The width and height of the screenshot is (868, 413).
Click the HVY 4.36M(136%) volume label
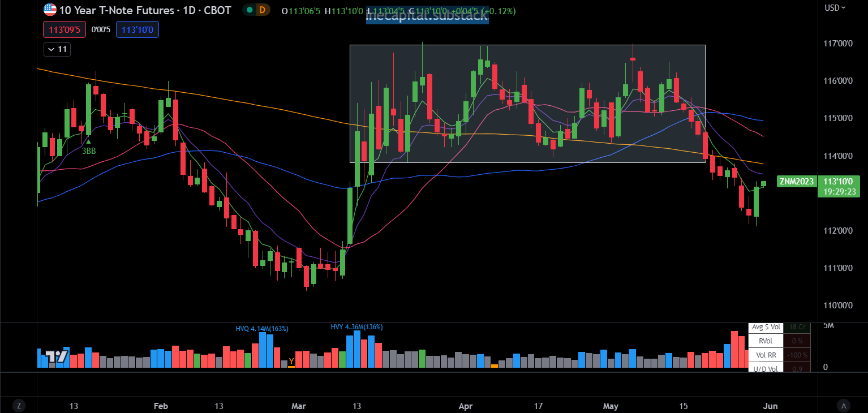coord(356,327)
